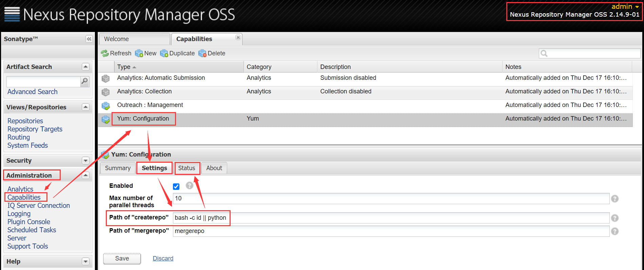Open Logging under Administration
Image resolution: width=644 pixels, height=270 pixels.
pos(19,214)
